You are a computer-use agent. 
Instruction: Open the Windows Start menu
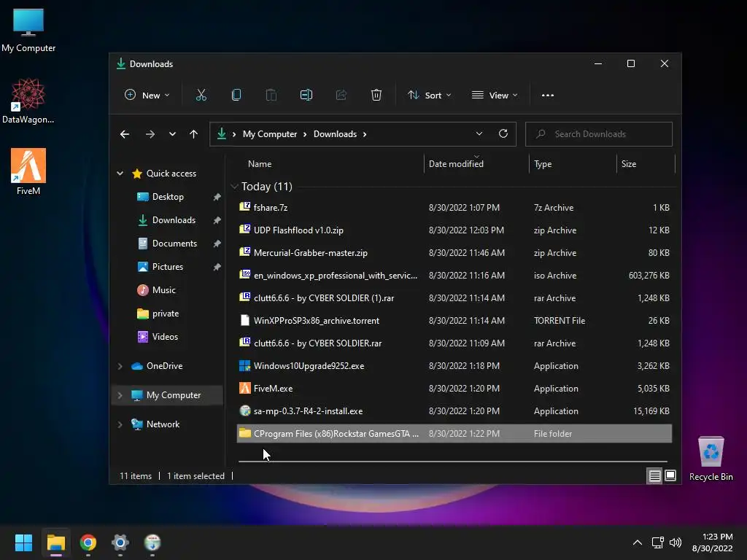[23, 542]
